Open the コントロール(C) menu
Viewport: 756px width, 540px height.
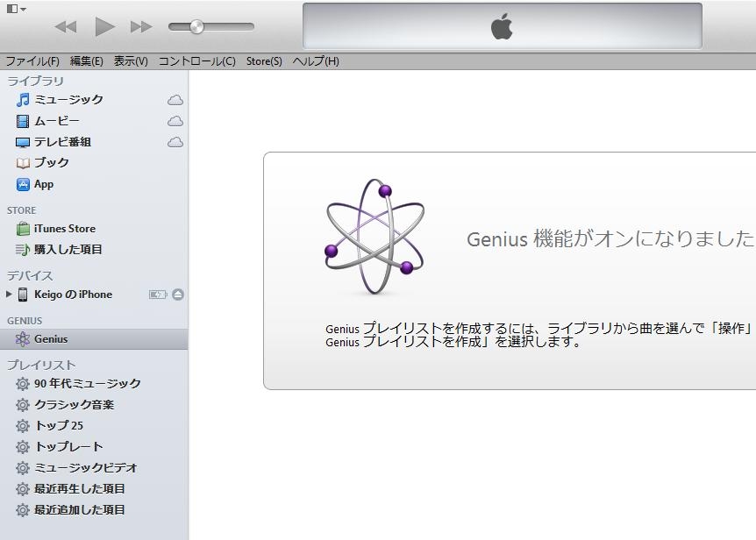point(197,61)
